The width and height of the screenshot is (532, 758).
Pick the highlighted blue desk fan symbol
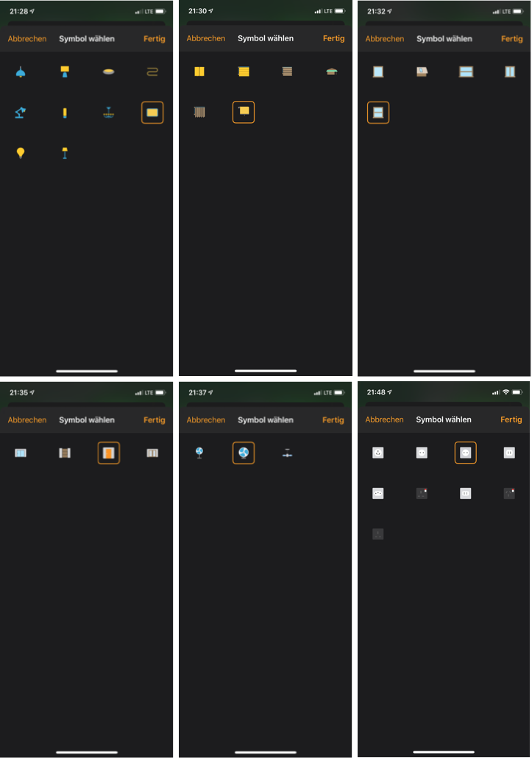point(244,453)
